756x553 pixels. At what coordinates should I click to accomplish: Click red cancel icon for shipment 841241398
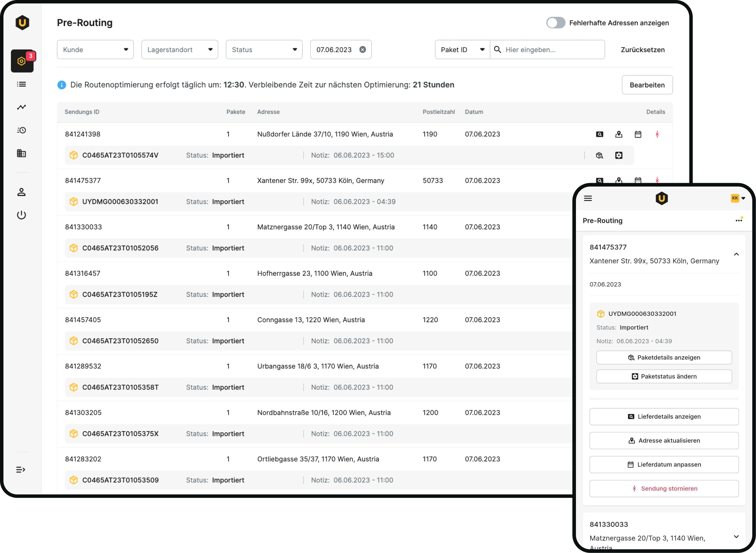click(x=657, y=134)
